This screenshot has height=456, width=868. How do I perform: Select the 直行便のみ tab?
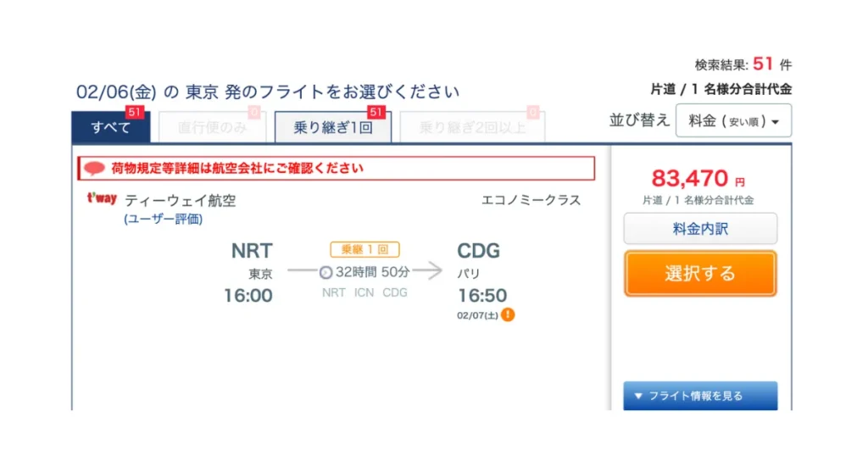pyautogui.click(x=212, y=128)
